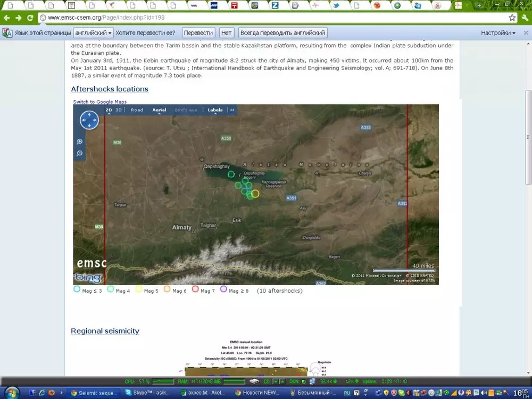532x399 pixels.
Task: Switch to Skype window in taskbar
Action: 146,393
